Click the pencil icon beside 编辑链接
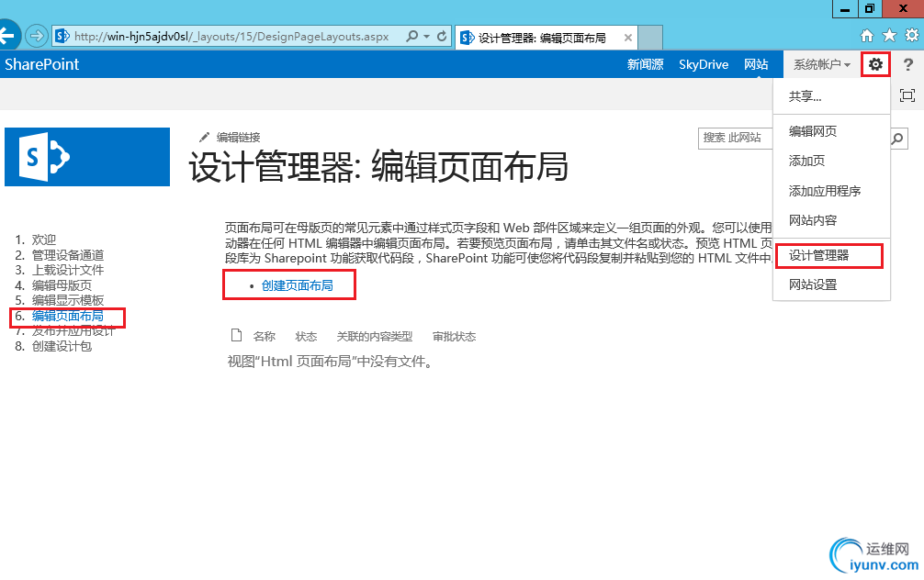 (204, 137)
